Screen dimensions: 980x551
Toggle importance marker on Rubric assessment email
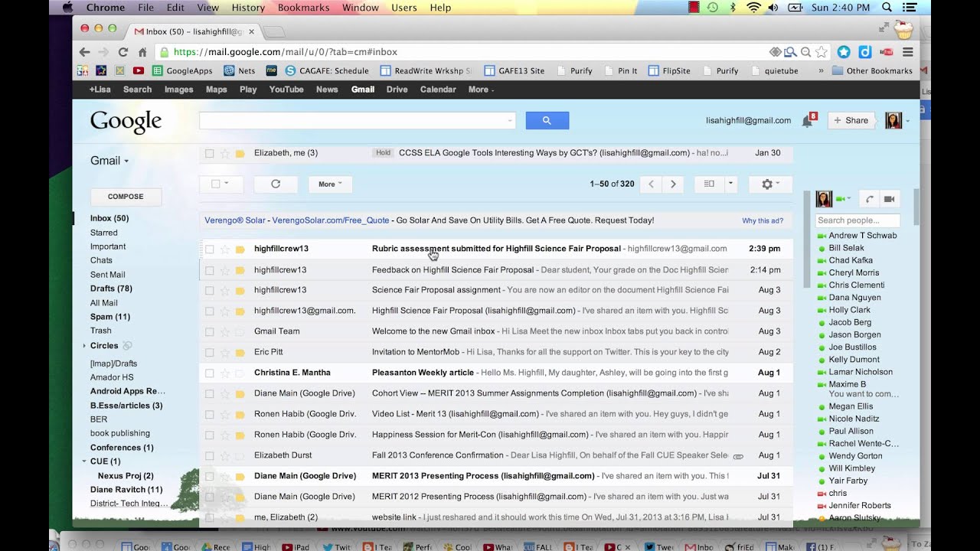[x=240, y=249]
